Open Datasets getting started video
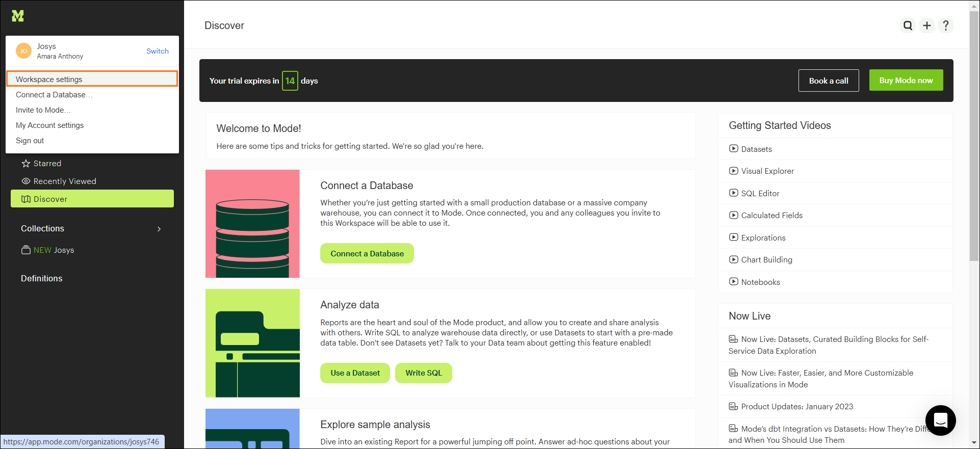The height and width of the screenshot is (449, 980). click(757, 149)
